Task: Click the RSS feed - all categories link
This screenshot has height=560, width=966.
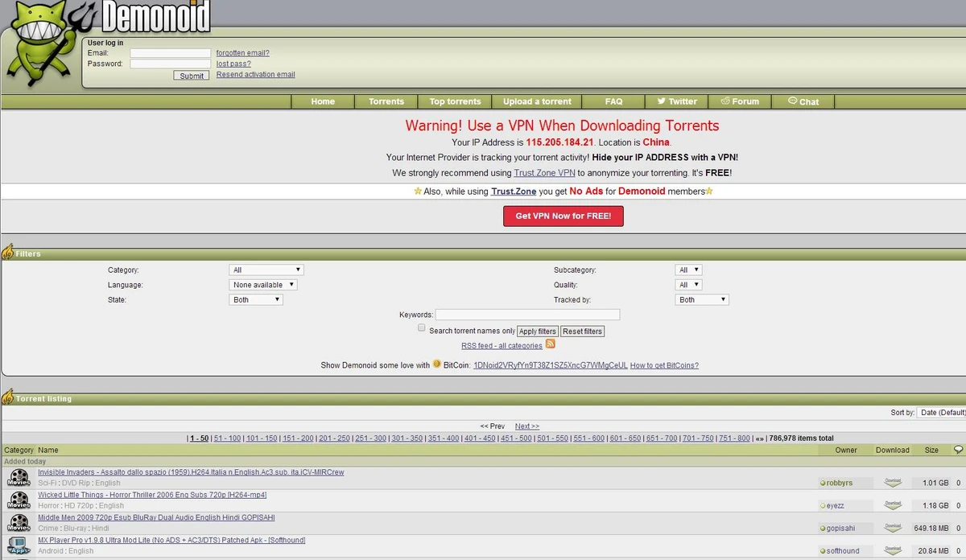Action: coord(502,346)
